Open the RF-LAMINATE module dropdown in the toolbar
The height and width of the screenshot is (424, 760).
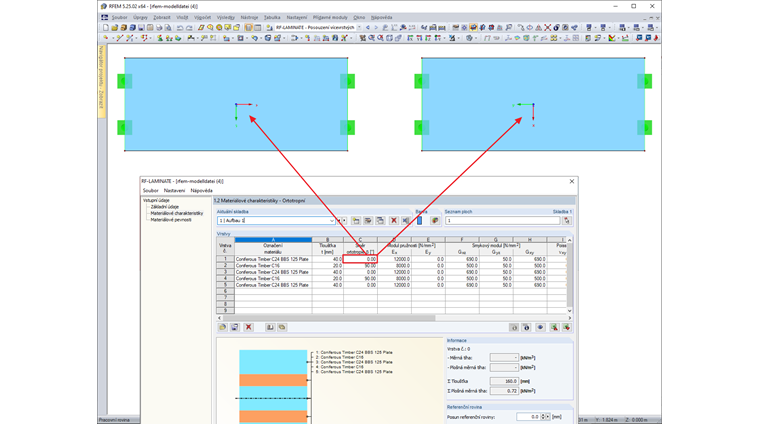tap(359, 28)
